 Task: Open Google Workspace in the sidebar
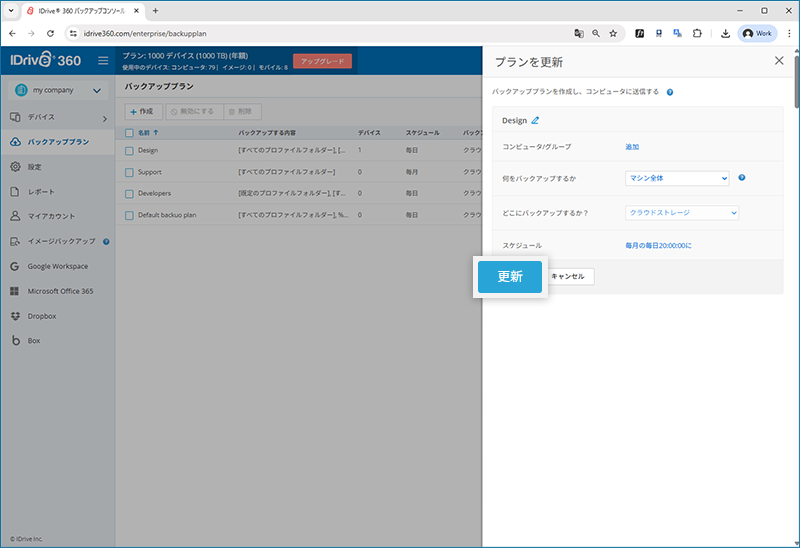57,266
